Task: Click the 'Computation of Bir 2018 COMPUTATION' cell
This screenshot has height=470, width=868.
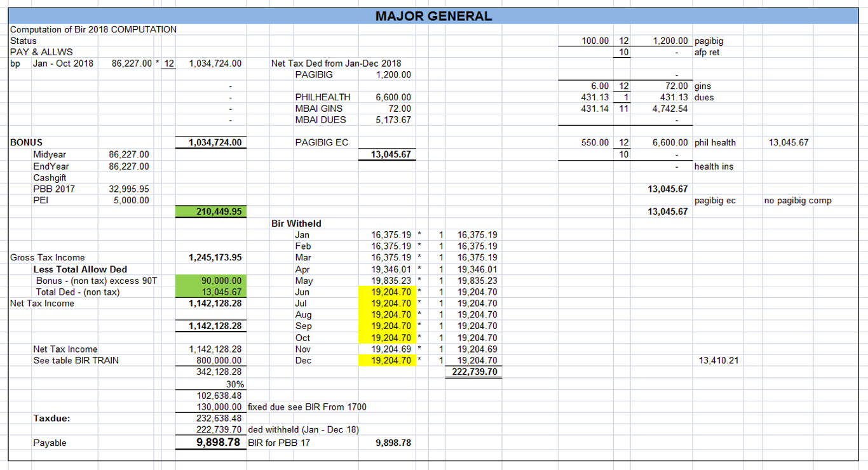Action: [x=93, y=29]
